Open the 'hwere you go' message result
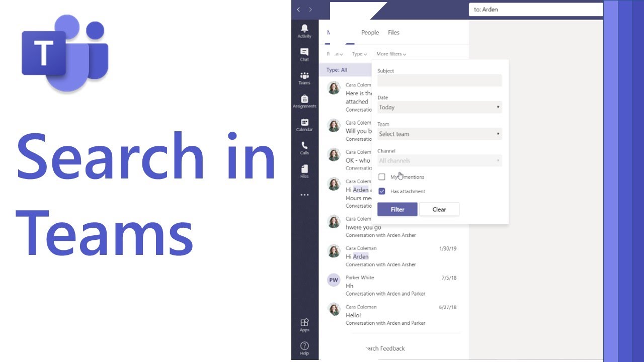Screen dimensions: 644x362 click(393, 227)
